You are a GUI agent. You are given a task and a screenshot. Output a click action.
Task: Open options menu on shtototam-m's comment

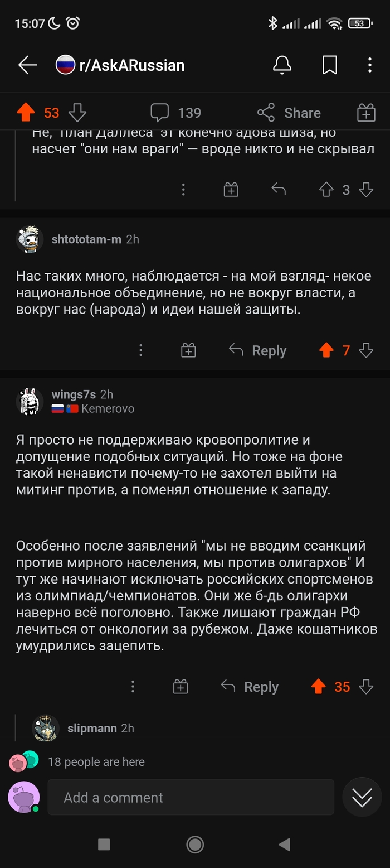coord(141,350)
